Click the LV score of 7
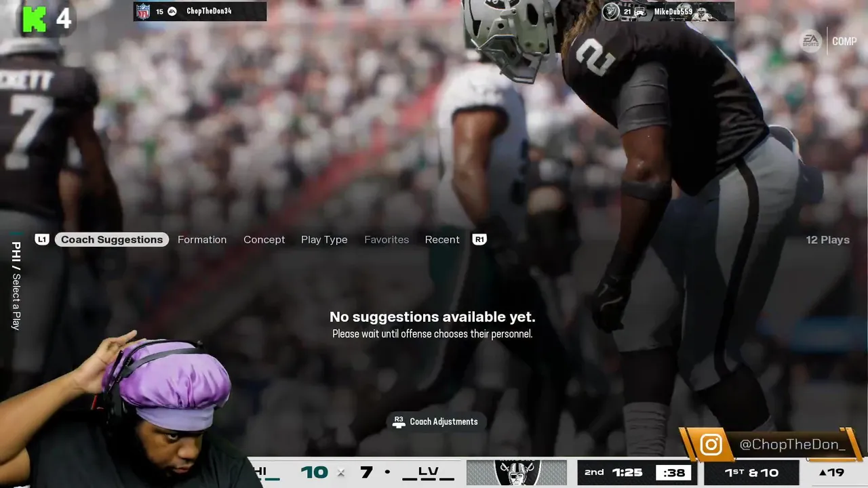This screenshot has height=488, width=868. (x=366, y=472)
